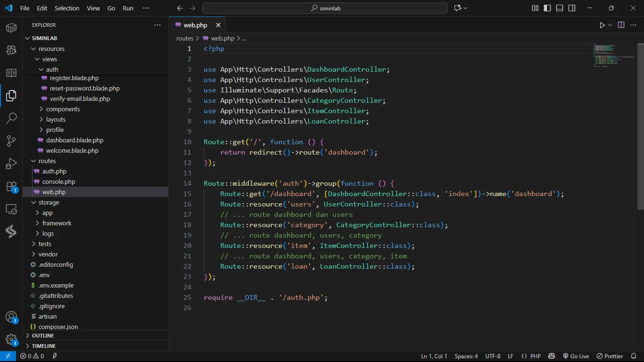Open the Extensions view
The height and width of the screenshot is (362, 644).
coord(11,186)
